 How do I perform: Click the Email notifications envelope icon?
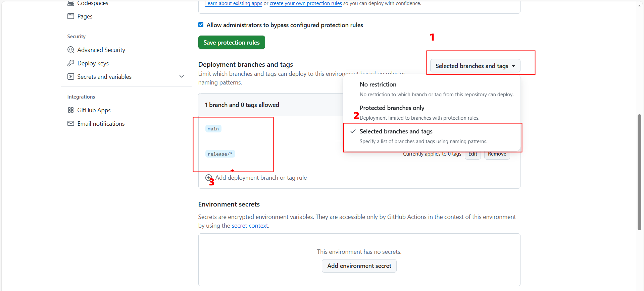(x=71, y=123)
